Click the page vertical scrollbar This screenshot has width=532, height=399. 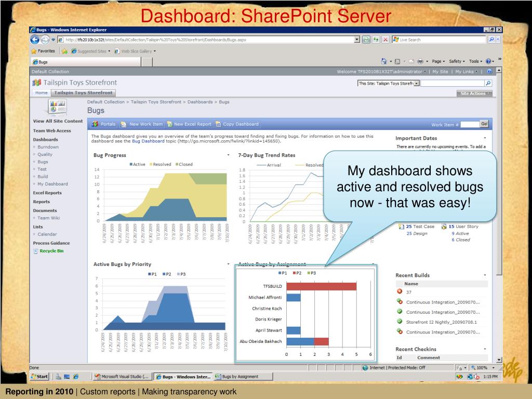499,215
